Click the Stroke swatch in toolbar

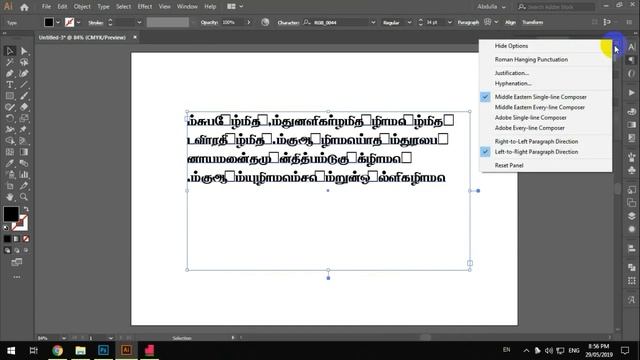click(20, 223)
